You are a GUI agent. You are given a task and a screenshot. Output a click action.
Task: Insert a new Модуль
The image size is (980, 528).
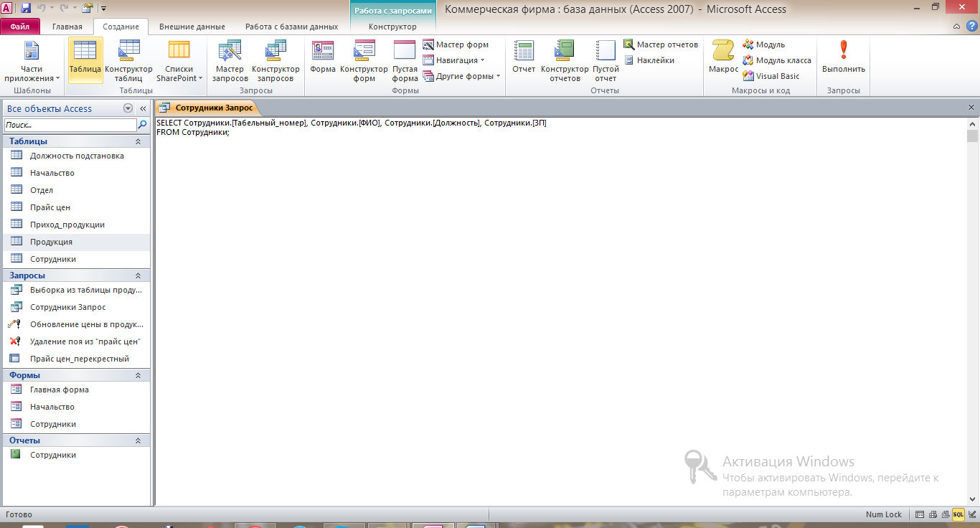763,44
